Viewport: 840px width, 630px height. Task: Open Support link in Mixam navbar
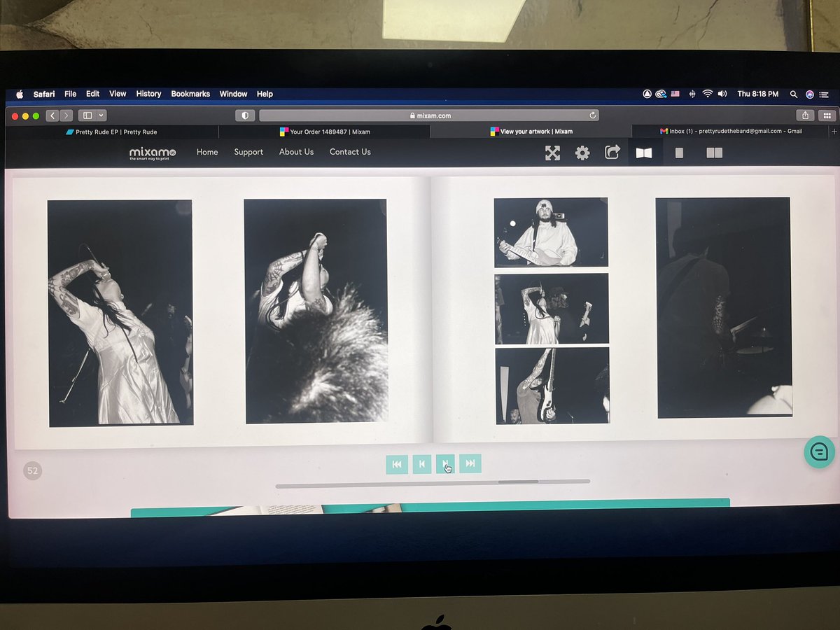pyautogui.click(x=248, y=152)
